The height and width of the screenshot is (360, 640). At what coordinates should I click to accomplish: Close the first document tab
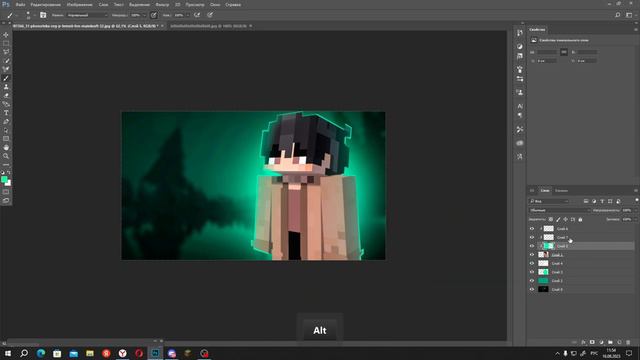coord(162,26)
